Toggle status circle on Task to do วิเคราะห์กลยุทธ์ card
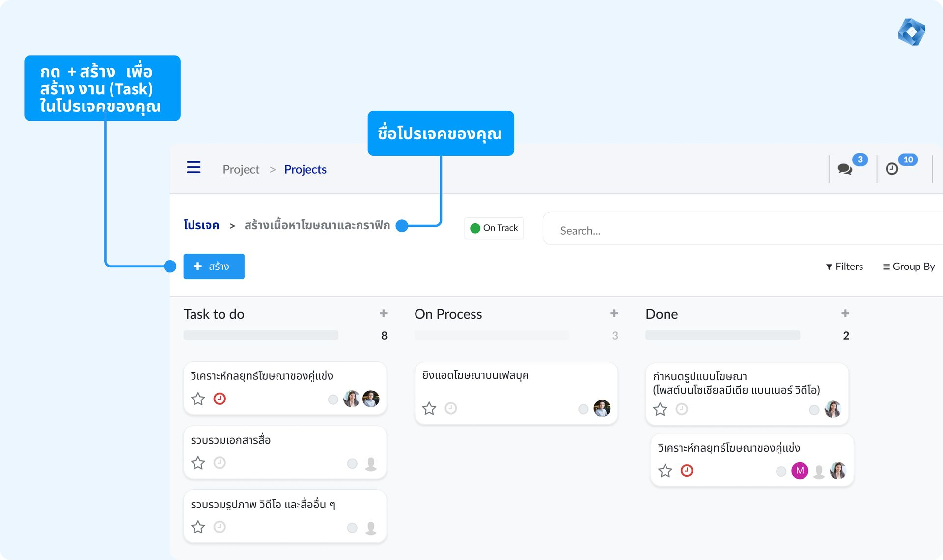 pos(333,400)
